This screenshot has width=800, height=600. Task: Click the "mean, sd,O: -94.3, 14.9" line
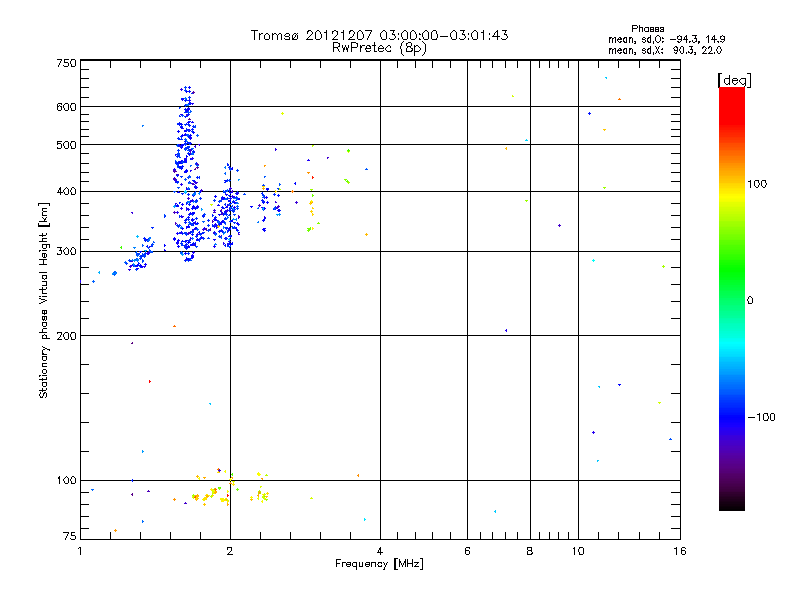pos(666,39)
